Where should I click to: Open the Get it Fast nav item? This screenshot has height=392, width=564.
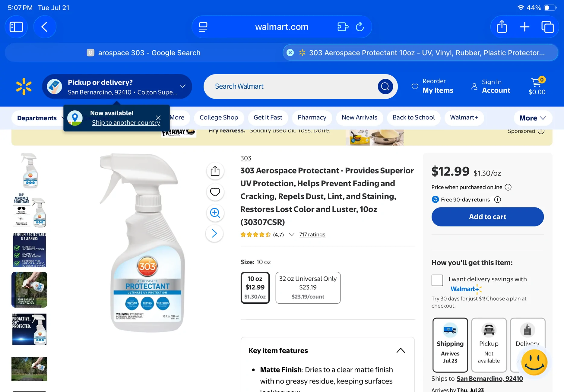[x=268, y=118]
